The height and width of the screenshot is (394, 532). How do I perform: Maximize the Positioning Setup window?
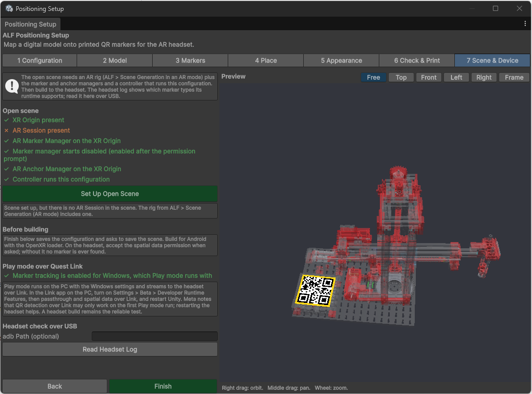point(496,8)
